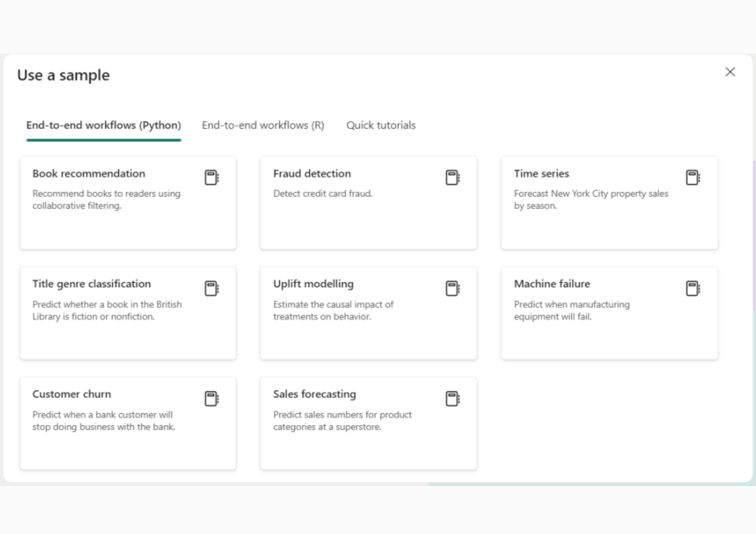Click the notebook icon on Title genre classification card
Screen dimensions: 756x534
212,289
